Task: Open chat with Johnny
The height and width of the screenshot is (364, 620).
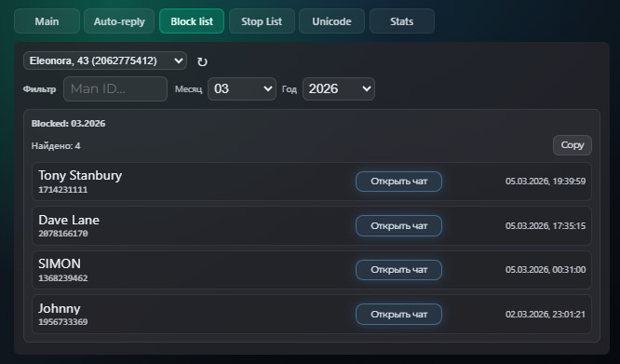Action: [x=398, y=315]
